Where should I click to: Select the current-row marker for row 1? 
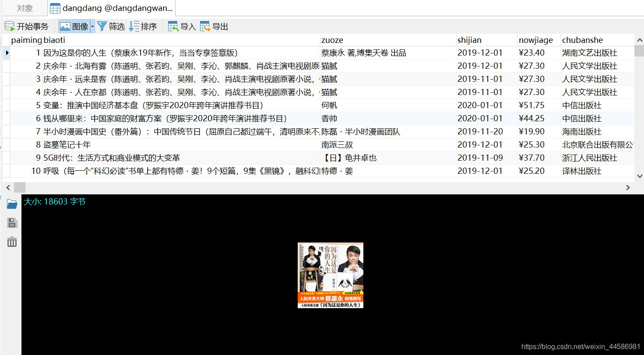7,53
